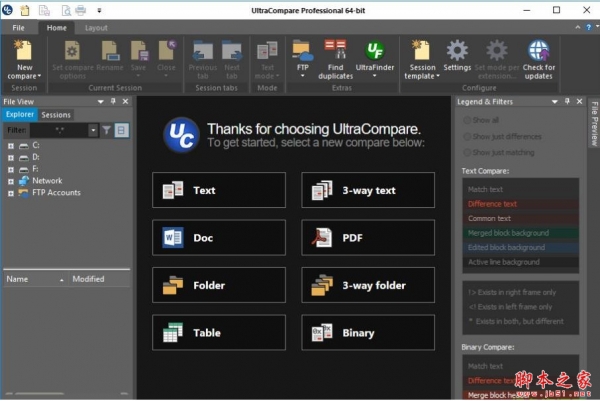Click the Common text legend entry

click(x=521, y=218)
